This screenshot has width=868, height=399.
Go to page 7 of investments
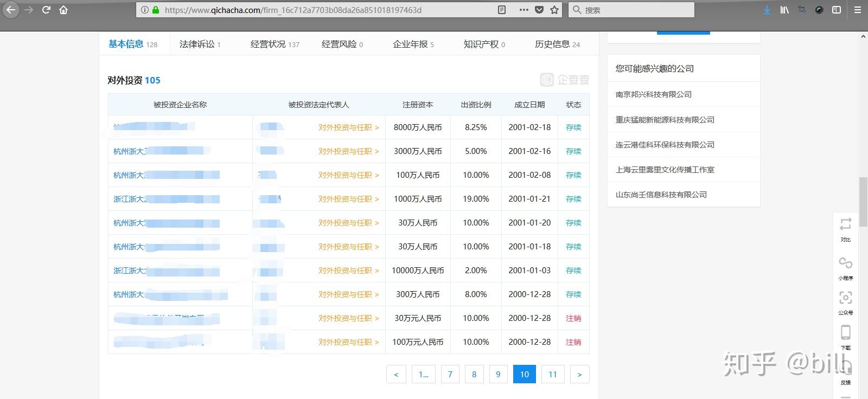click(450, 374)
